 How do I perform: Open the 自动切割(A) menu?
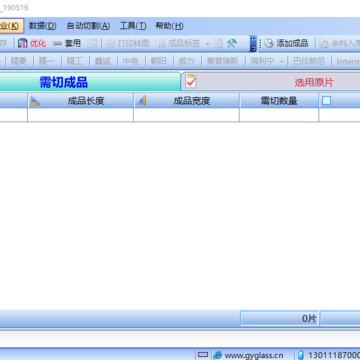[88, 26]
